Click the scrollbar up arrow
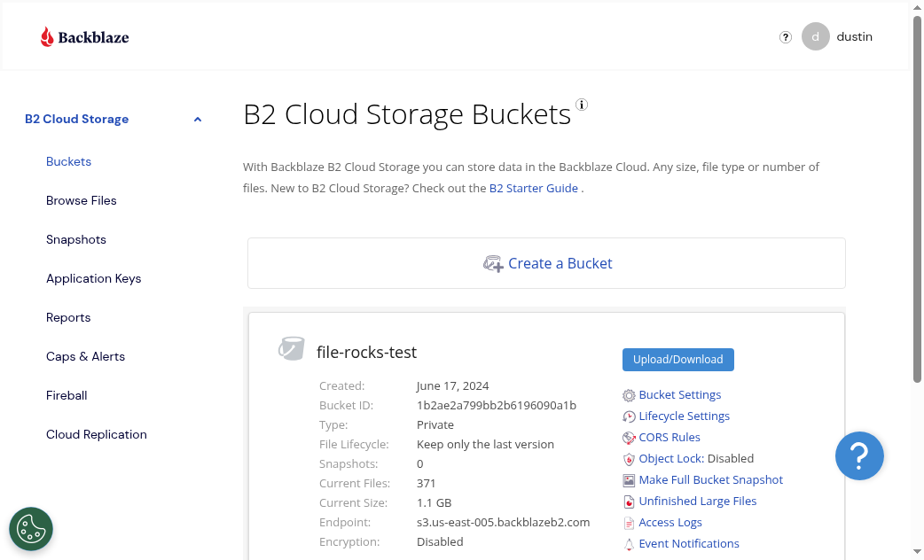 tap(917, 8)
